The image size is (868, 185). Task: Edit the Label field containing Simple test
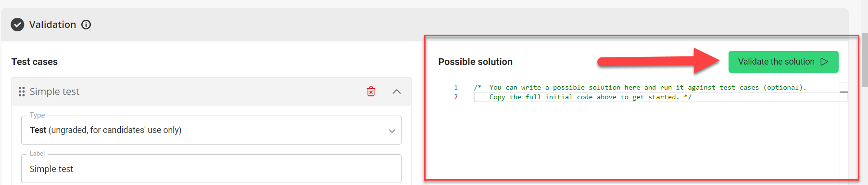211,169
